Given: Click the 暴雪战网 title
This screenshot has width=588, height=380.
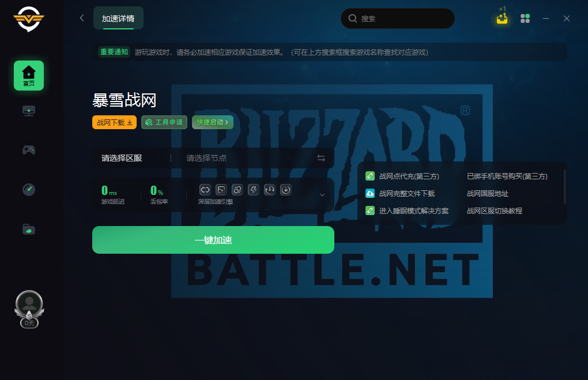Looking at the screenshot, I should coord(124,100).
